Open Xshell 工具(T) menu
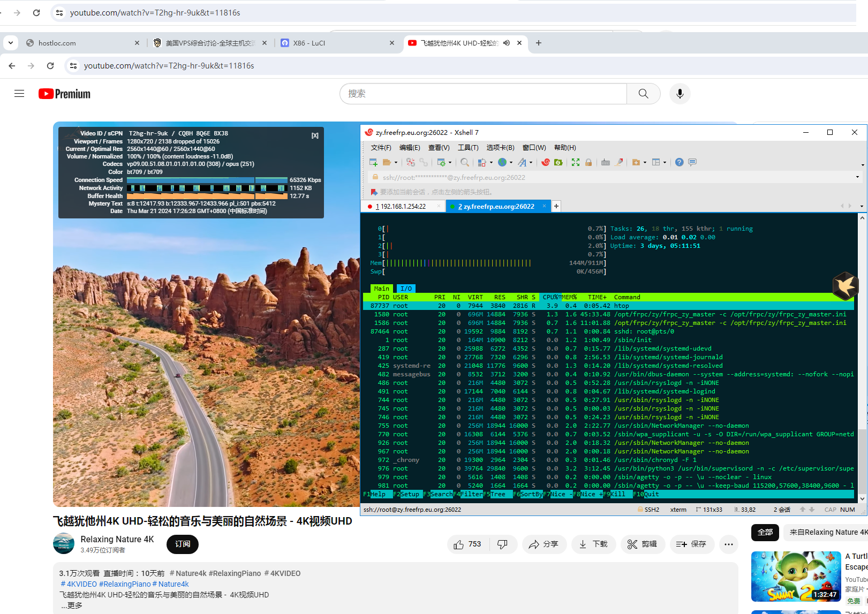This screenshot has width=868, height=614. pyautogui.click(x=468, y=148)
